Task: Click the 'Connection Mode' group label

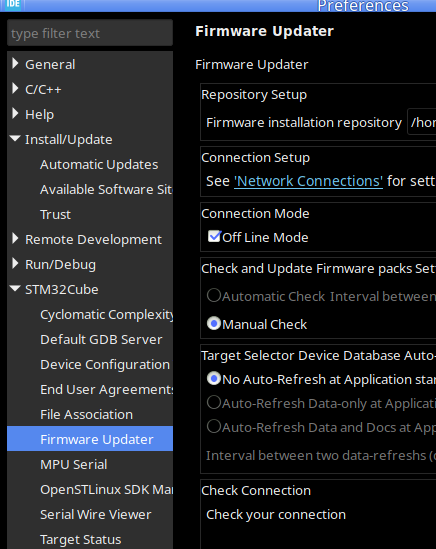Action: [x=255, y=214]
